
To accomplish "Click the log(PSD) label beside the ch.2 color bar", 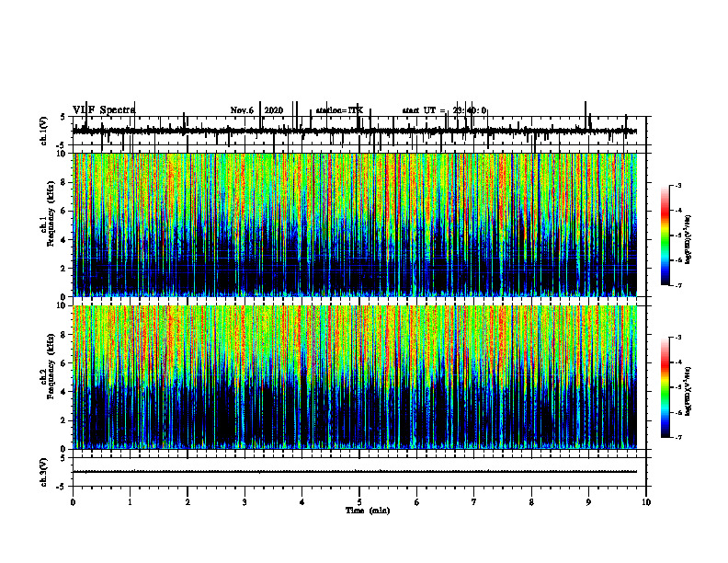I will pyautogui.click(x=689, y=392).
